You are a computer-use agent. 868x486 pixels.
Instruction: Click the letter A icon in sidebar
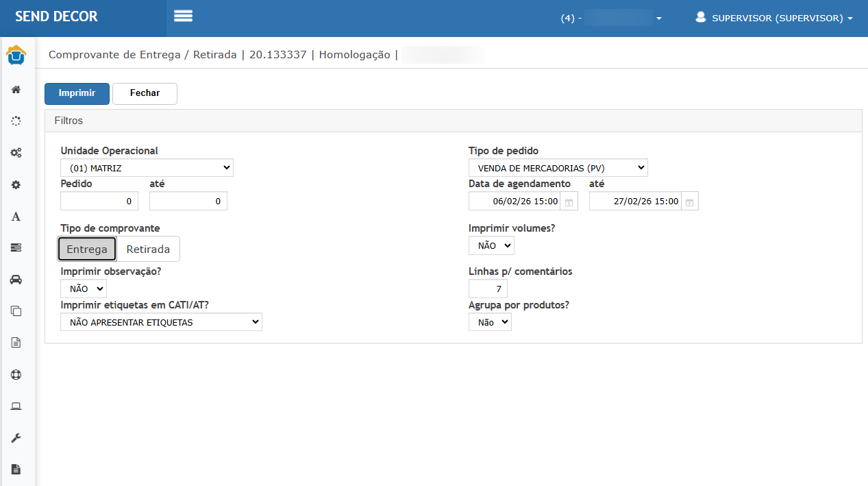(x=16, y=217)
